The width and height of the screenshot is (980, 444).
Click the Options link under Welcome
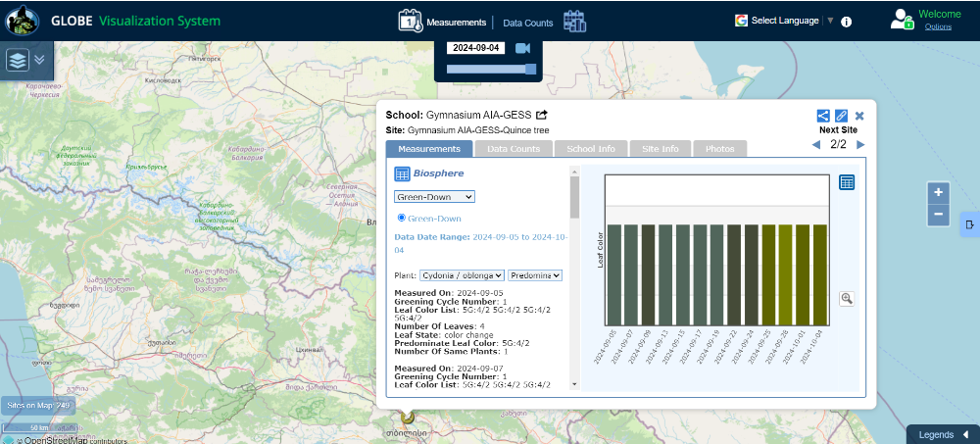coord(938,27)
